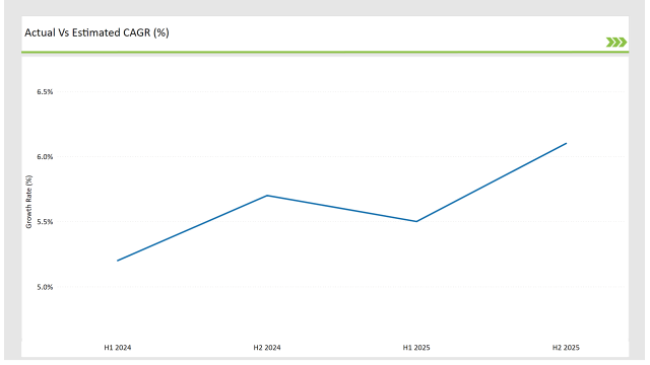Select the H2 2024 axis label
The width and height of the screenshot is (650, 365).
pos(267,348)
